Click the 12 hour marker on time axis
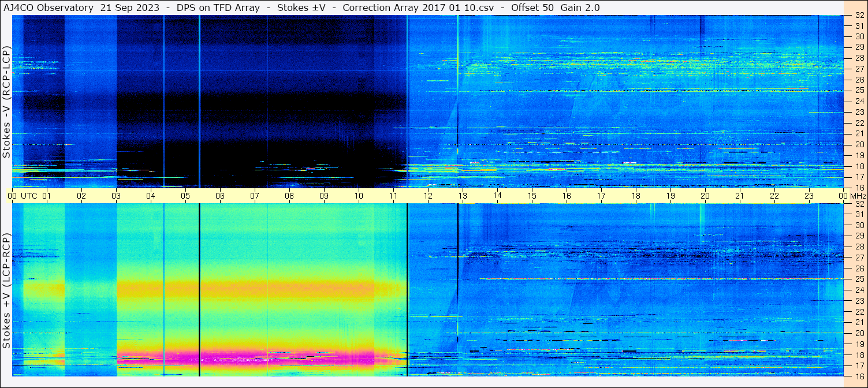This screenshot has height=388, width=868. (x=428, y=196)
